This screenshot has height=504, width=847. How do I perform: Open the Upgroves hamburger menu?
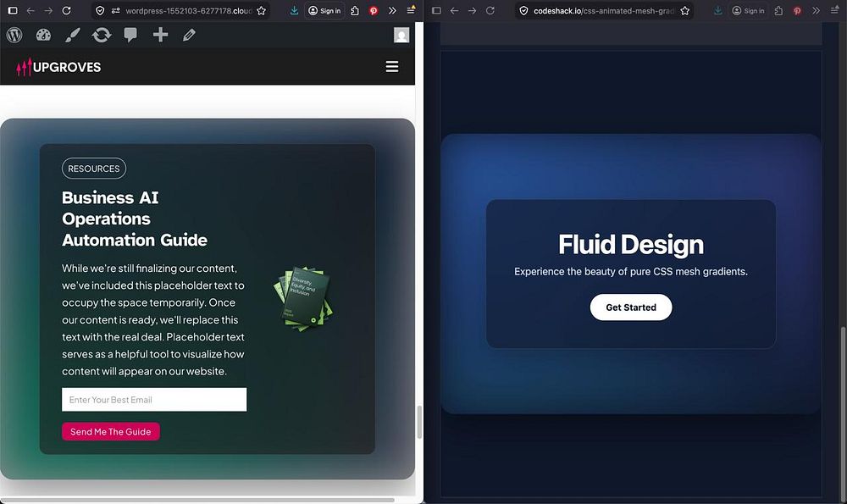click(x=392, y=66)
